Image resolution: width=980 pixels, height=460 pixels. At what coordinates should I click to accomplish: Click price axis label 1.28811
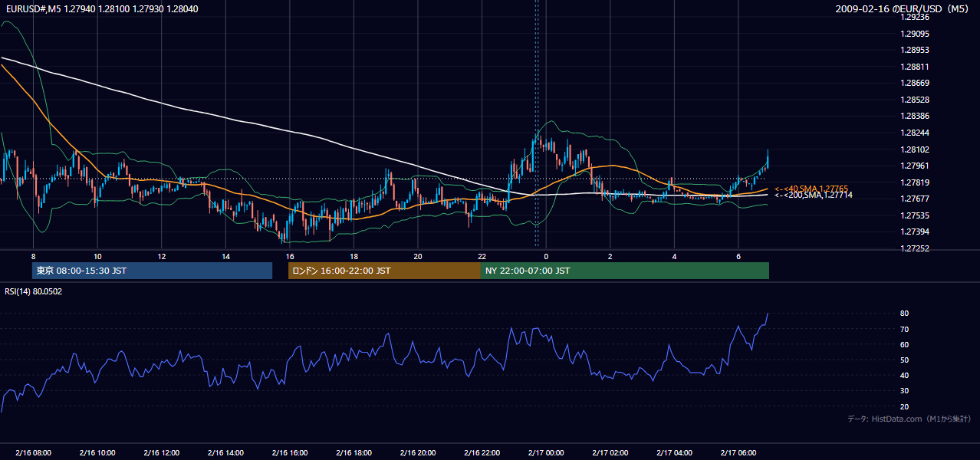(915, 67)
